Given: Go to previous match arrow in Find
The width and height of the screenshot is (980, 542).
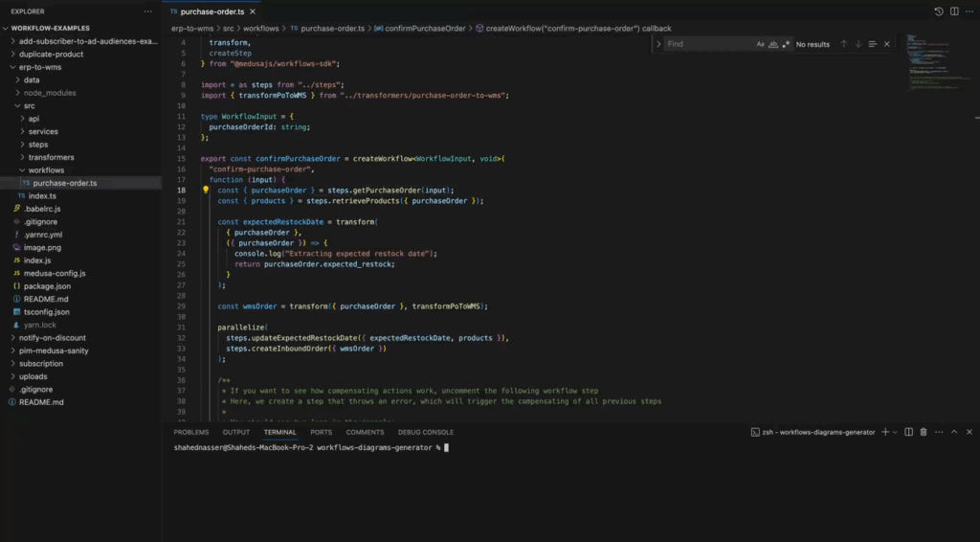Looking at the screenshot, I should tap(843, 44).
